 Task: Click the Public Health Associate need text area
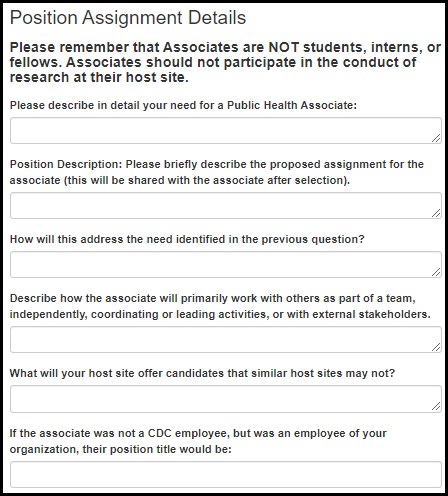click(226, 131)
